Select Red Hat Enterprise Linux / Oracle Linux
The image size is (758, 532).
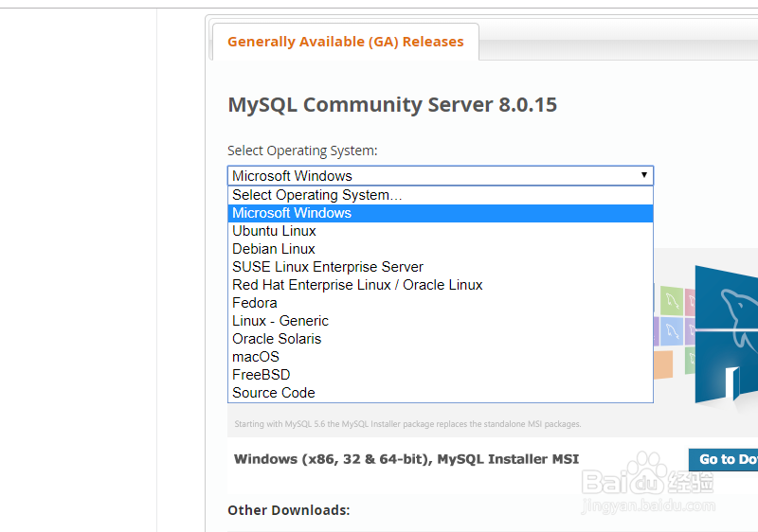coord(357,285)
